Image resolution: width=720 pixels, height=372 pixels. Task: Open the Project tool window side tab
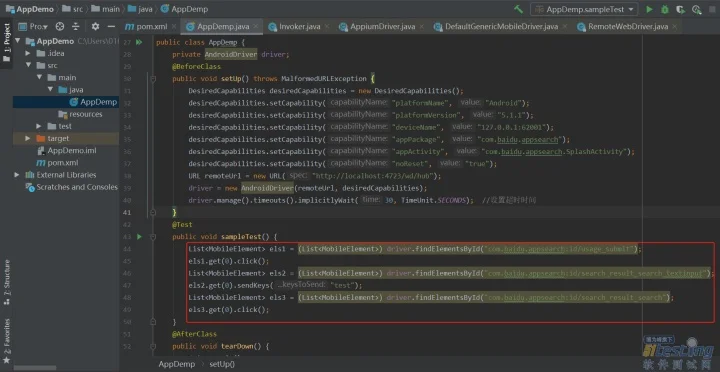point(6,43)
